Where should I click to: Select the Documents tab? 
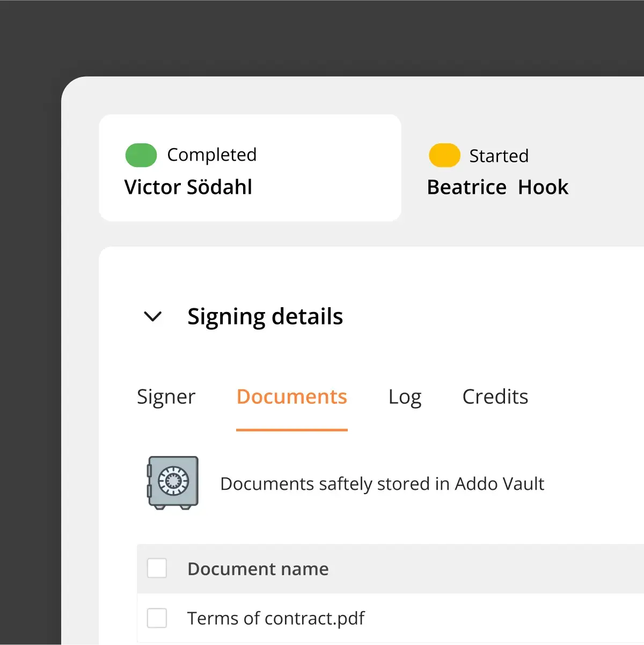coord(292,397)
